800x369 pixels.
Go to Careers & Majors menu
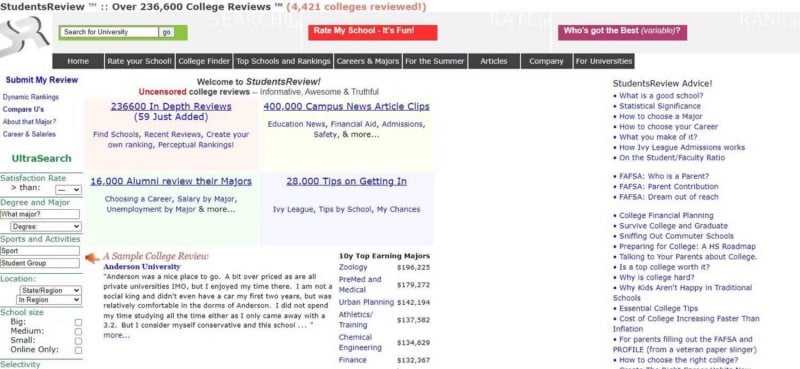coord(368,61)
